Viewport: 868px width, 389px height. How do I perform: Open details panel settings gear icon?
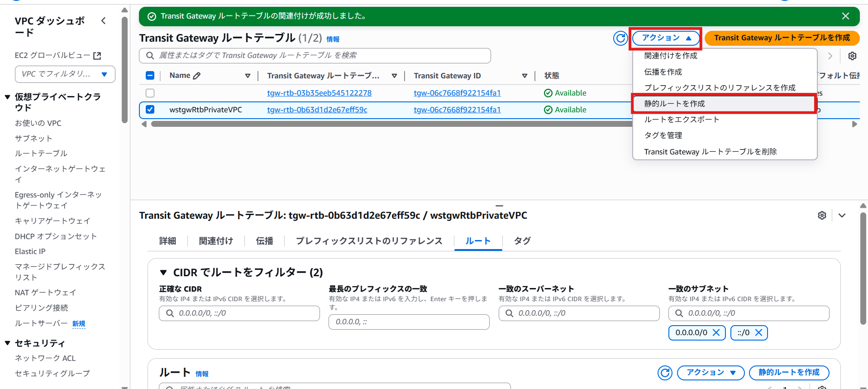[x=822, y=216]
